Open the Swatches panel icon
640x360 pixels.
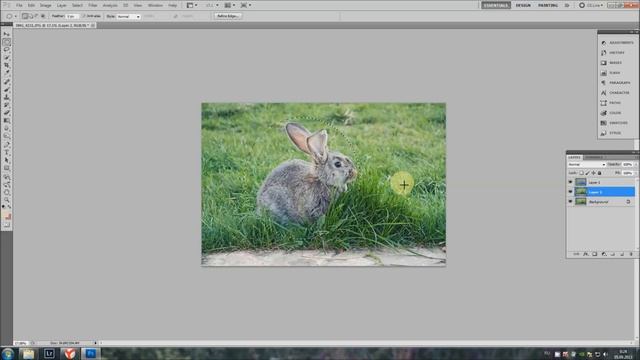[604, 123]
